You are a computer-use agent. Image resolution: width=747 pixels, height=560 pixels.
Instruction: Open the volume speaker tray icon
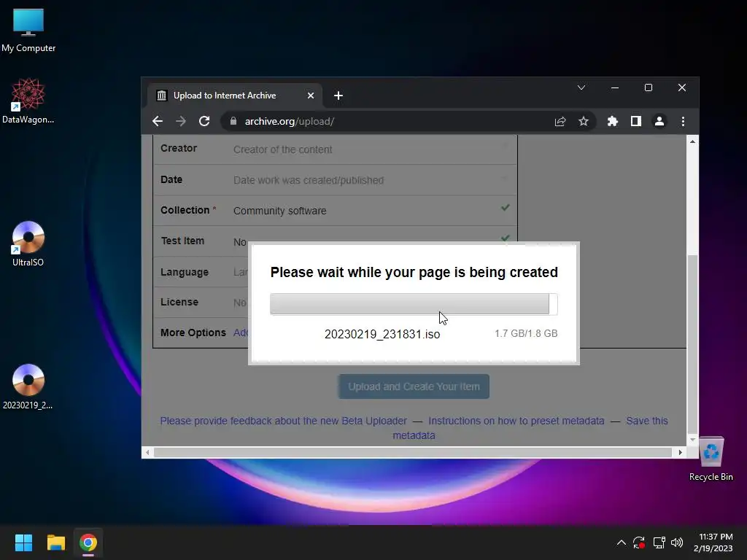(677, 542)
